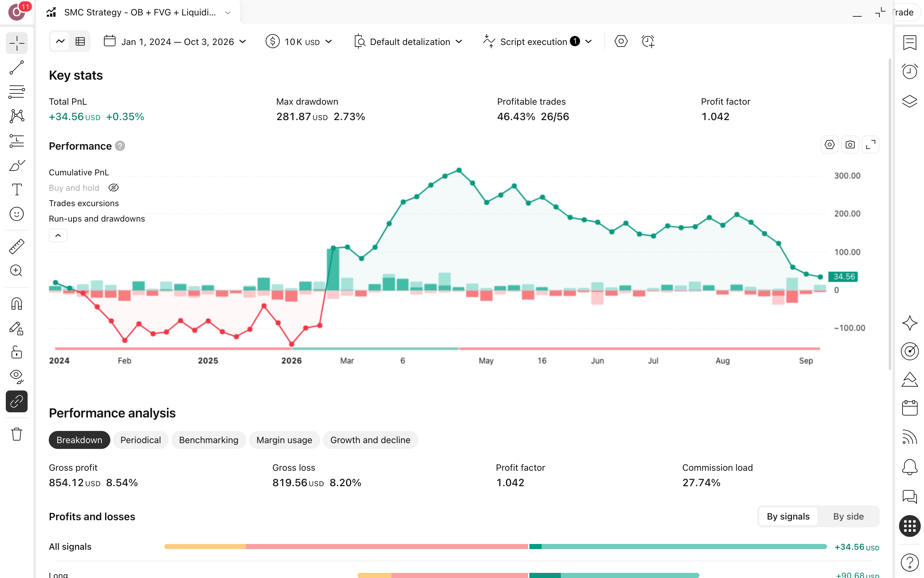
Task: Open the Fibonacci retracement tools
Action: 16,92
